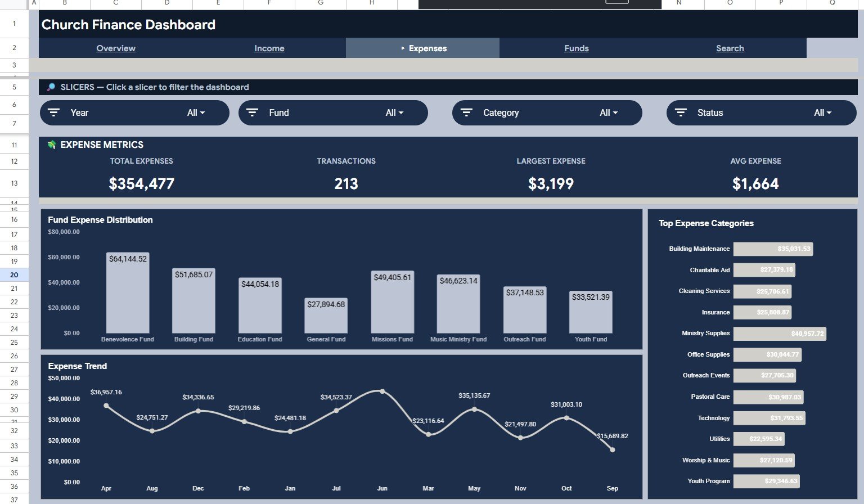The image size is (864, 504).
Task: Select row header 1
Action: (14, 24)
